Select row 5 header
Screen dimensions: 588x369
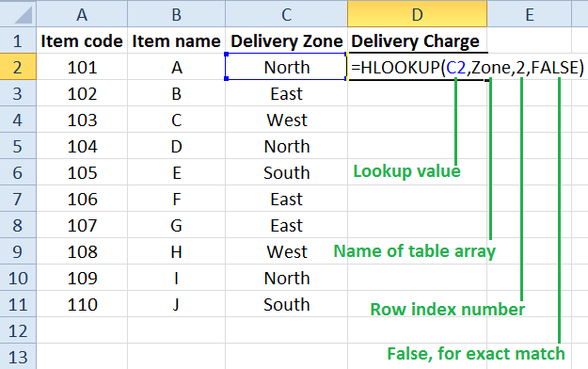18,146
